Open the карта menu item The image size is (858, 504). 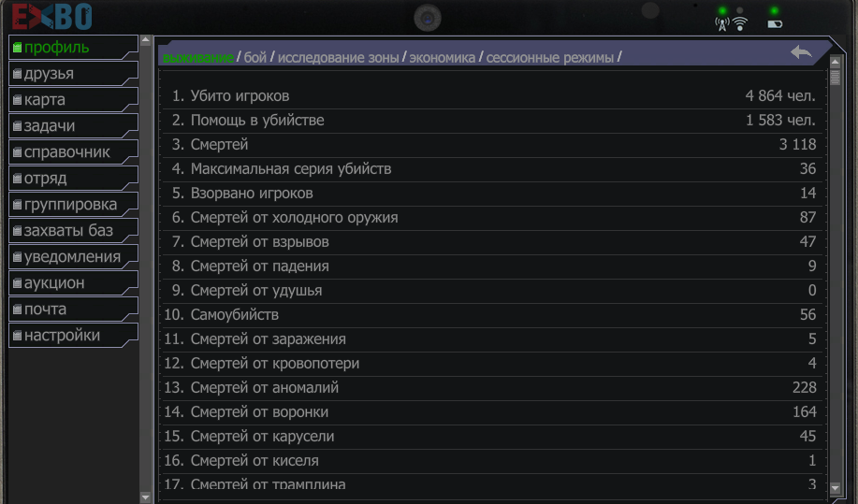point(73,99)
